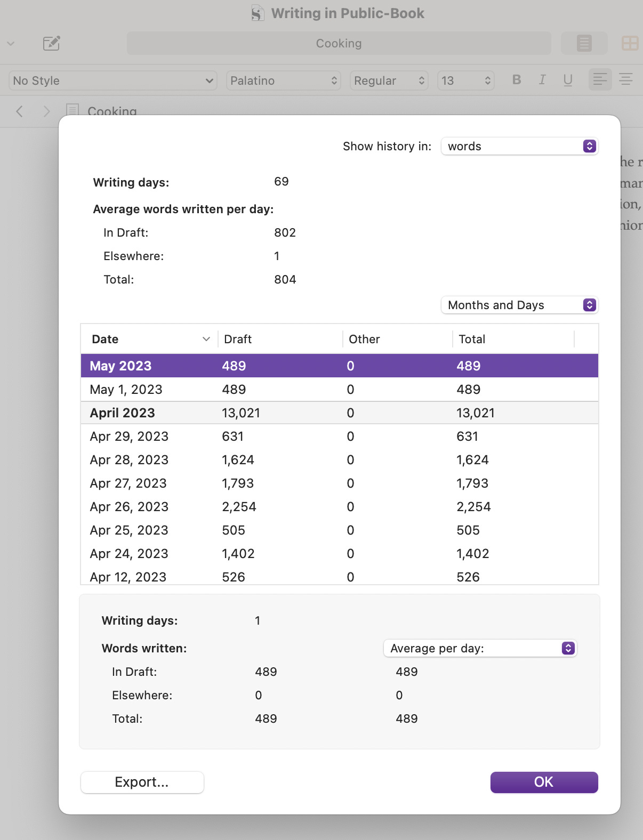Align text center
643x840 pixels.
[626, 79]
